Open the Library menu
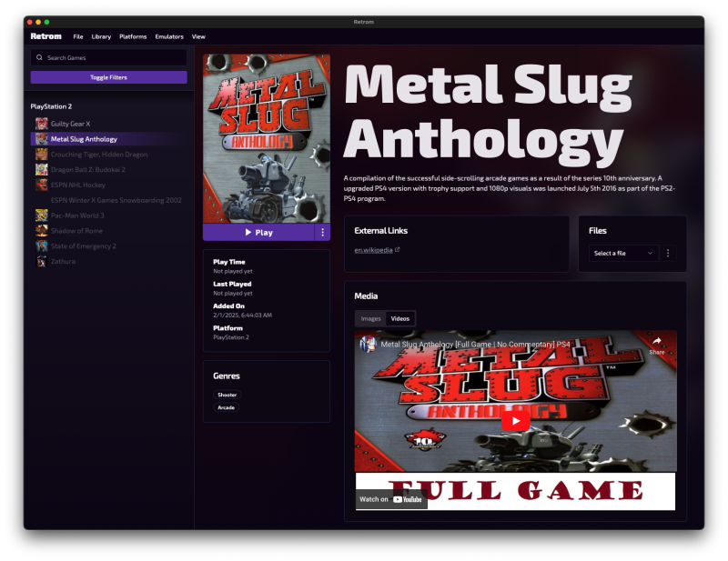Image resolution: width=728 pixels, height=561 pixels. 101,36
